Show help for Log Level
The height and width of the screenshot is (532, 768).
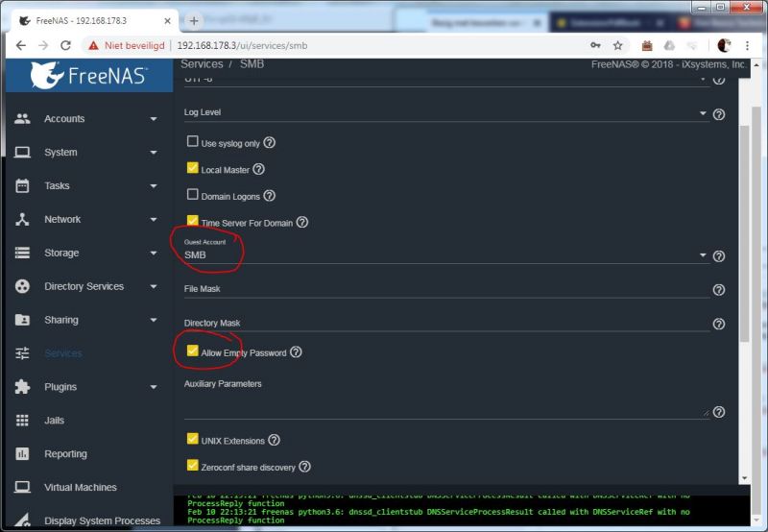(x=718, y=114)
